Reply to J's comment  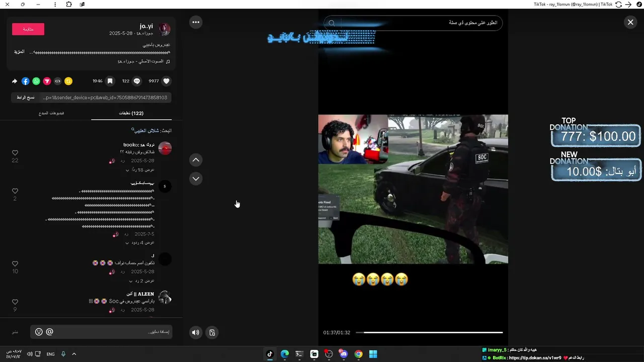[x=122, y=272]
